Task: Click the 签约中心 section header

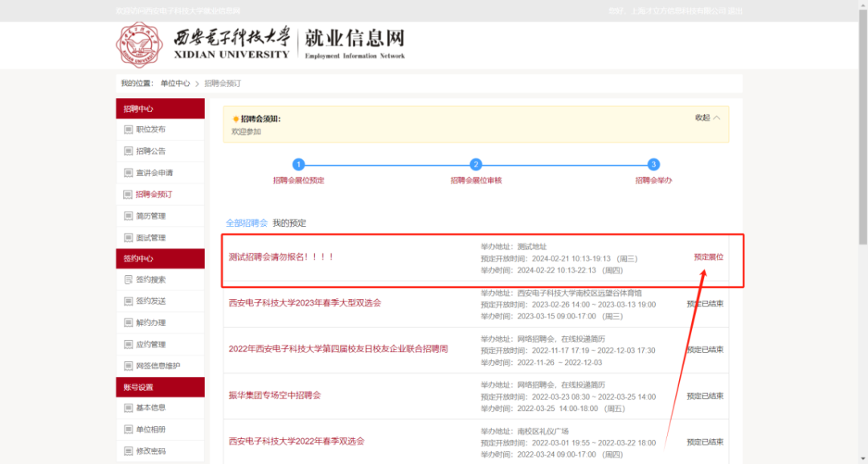Action: 160,259
